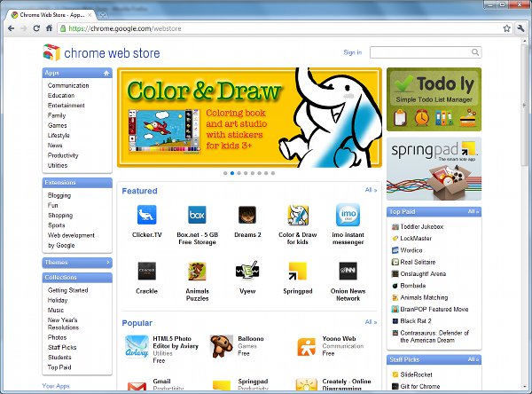Image resolution: width=532 pixels, height=394 pixels.
Task: Select the third carousel dot
Action: point(239,173)
